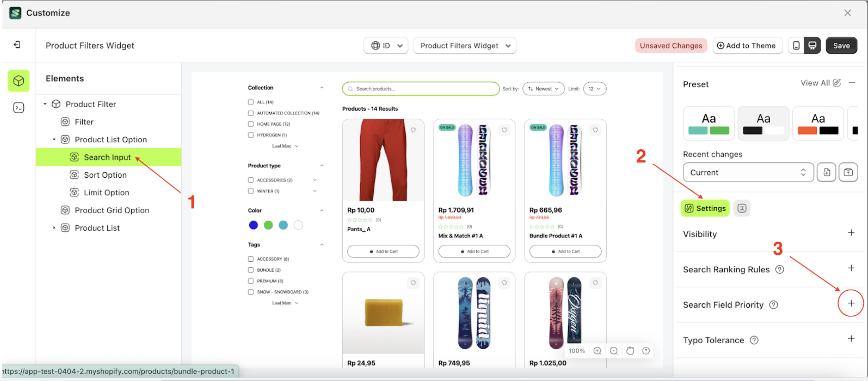This screenshot has height=381, width=868.
Task: Click edit pencil icon beside View All
Action: tap(837, 83)
